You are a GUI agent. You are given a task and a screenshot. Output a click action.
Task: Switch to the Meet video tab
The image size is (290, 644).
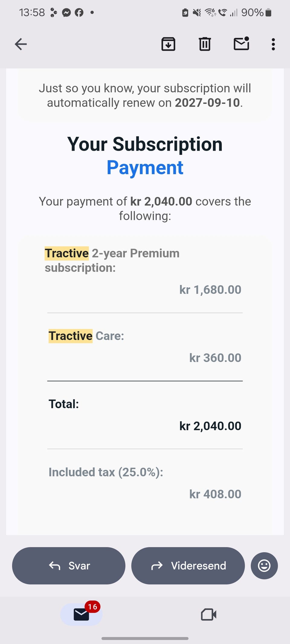pyautogui.click(x=208, y=614)
